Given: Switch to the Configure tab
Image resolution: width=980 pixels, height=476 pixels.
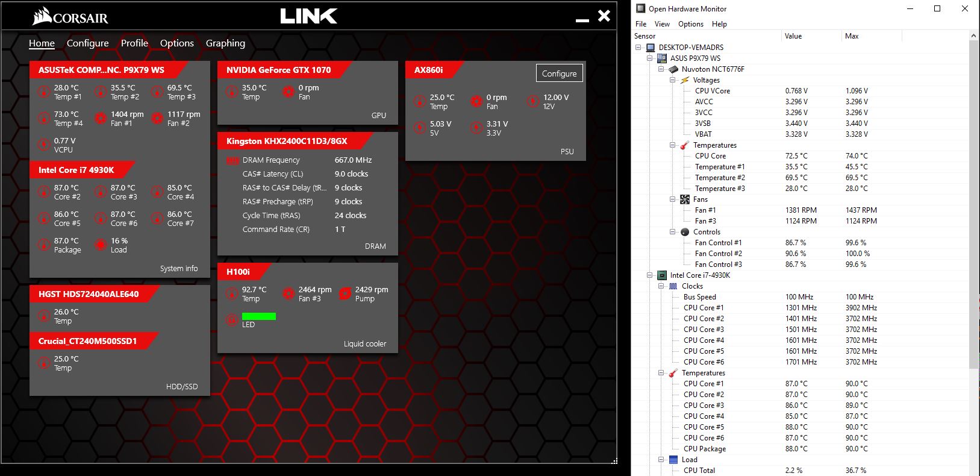Looking at the screenshot, I should pyautogui.click(x=88, y=43).
